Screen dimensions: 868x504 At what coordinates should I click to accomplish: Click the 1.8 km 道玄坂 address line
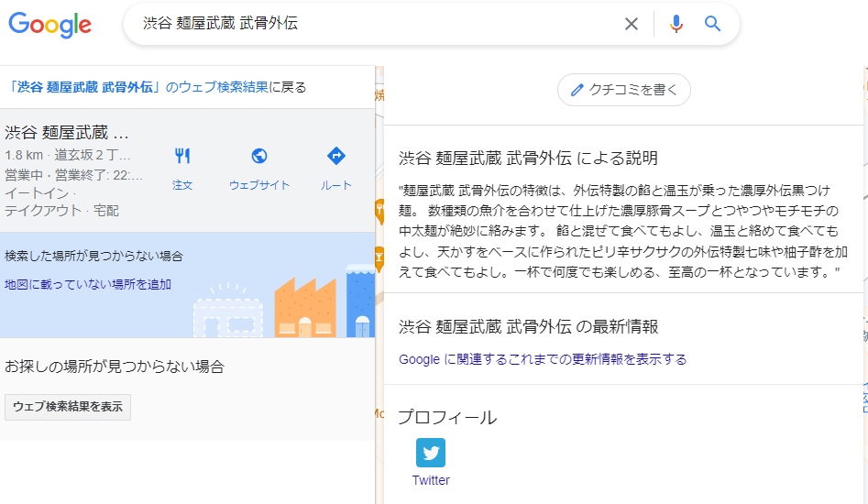pos(68,155)
